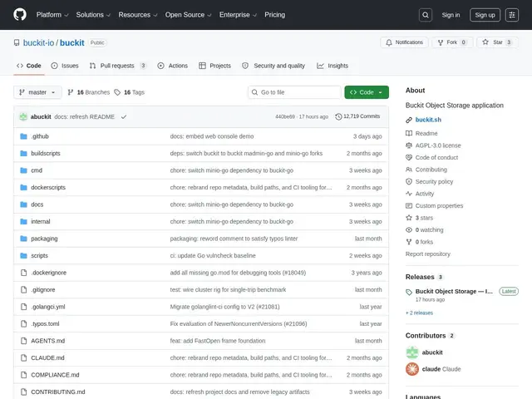This screenshot has width=532, height=399.
Task: Click the claude contributor avatar
Action: click(x=412, y=369)
